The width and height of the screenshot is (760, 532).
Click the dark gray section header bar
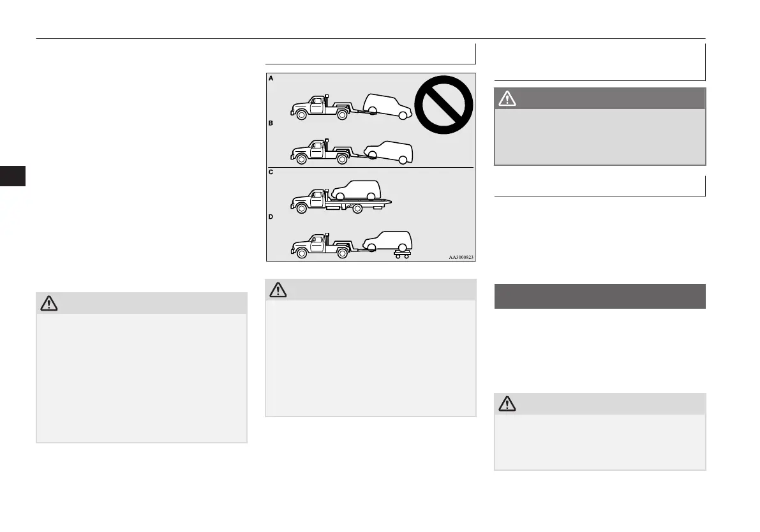click(x=600, y=296)
